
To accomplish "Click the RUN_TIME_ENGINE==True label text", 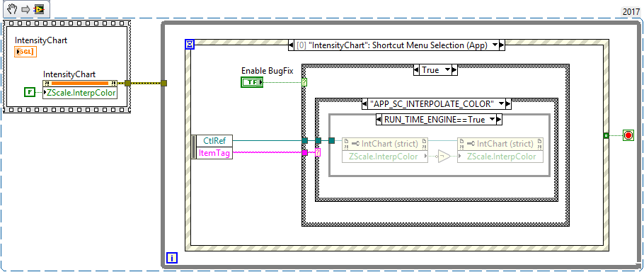I will click(434, 120).
